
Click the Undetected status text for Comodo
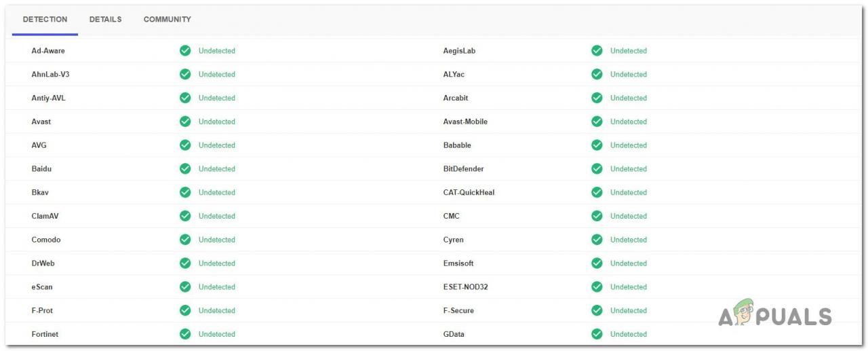tap(217, 240)
